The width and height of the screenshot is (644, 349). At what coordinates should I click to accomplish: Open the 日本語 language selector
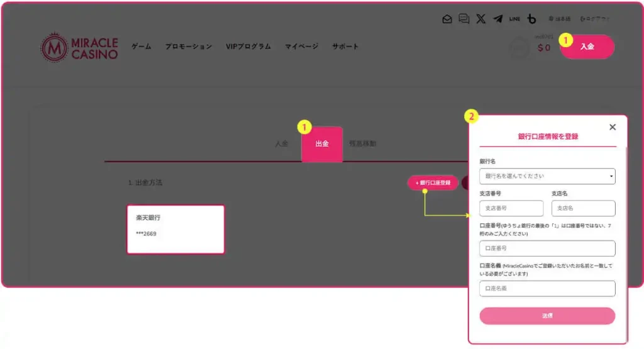[x=559, y=19]
